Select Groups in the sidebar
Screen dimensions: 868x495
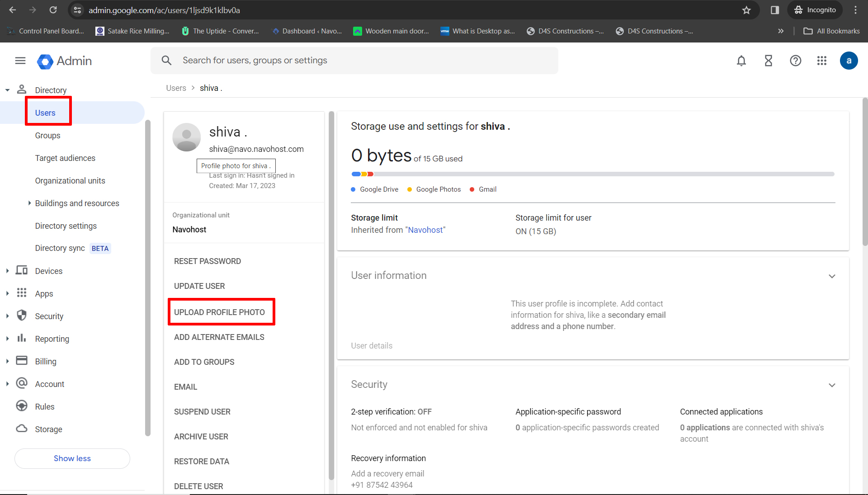pyautogui.click(x=47, y=136)
